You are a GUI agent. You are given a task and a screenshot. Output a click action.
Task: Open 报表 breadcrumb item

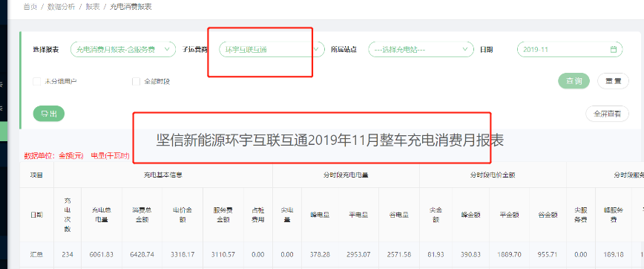93,7
